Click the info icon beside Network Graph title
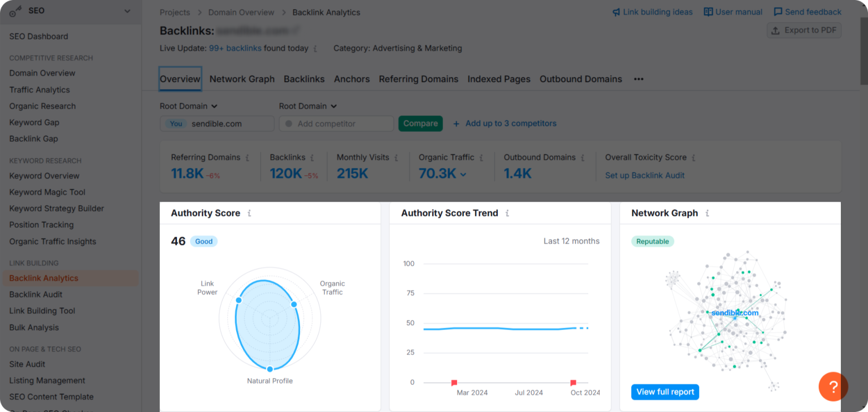The height and width of the screenshot is (412, 868). pyautogui.click(x=707, y=213)
